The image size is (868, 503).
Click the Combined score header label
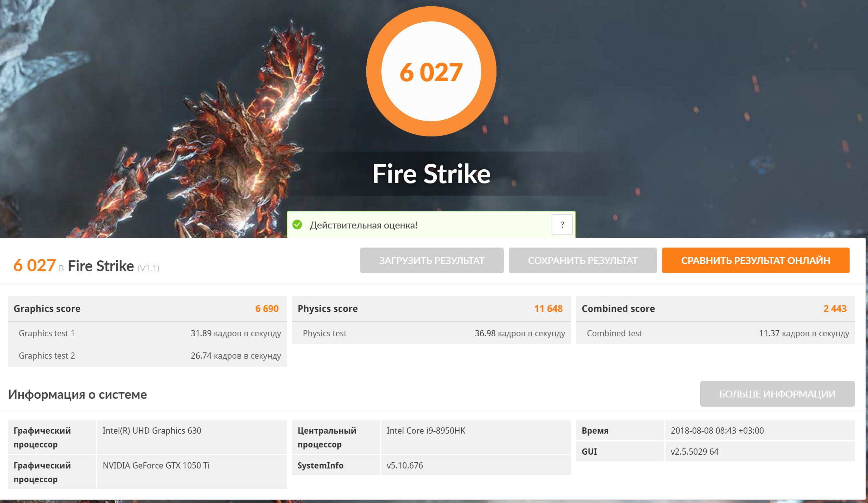pos(618,309)
